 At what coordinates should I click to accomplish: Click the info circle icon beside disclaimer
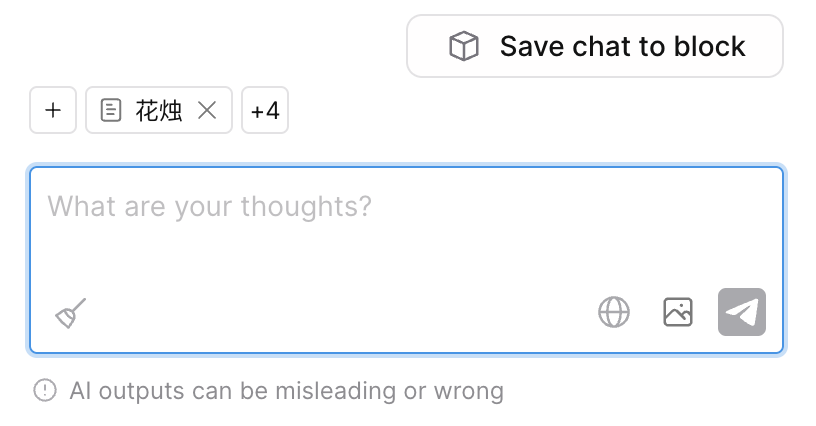coord(45,390)
